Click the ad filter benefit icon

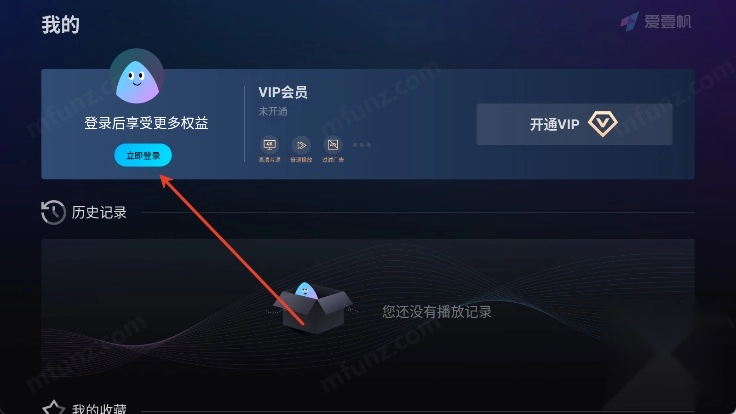[333, 145]
